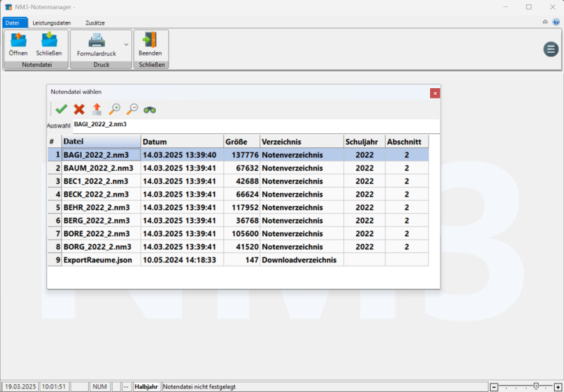Select file BORE_2022_2.nm3
Image resolution: width=564 pixels, height=392 pixels.
click(x=101, y=234)
